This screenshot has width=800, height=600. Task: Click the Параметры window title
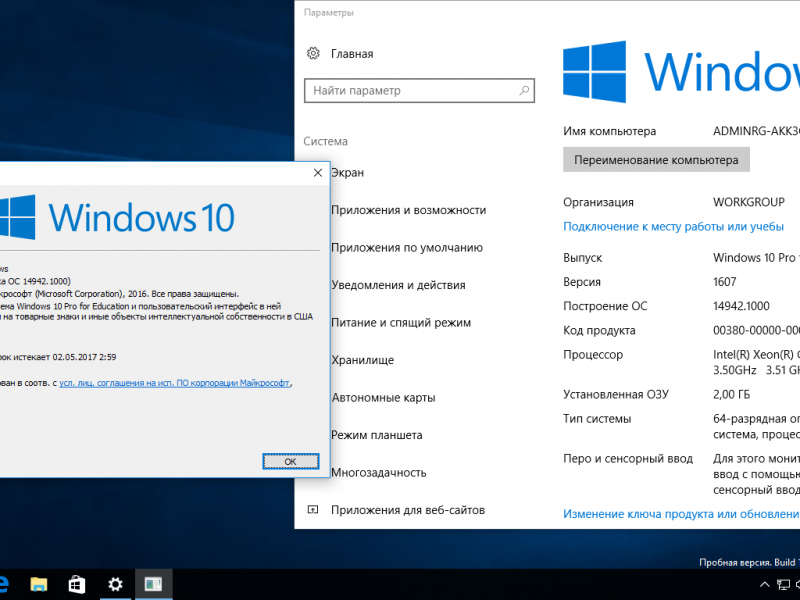click(x=329, y=13)
